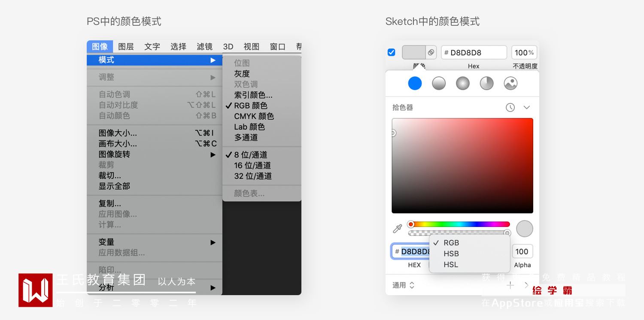This screenshot has width=644, height=320.
Task: Click the 应用图像... menu entry
Action: click(x=155, y=214)
